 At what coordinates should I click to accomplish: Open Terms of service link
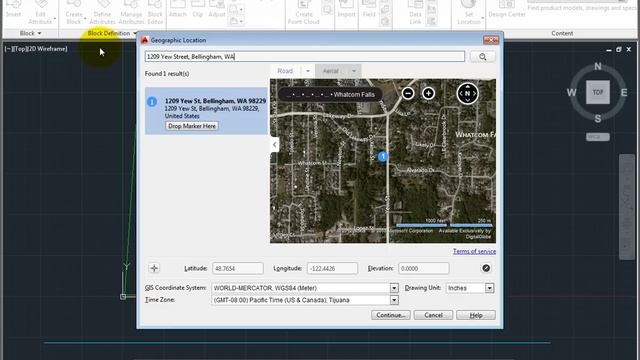[474, 251]
